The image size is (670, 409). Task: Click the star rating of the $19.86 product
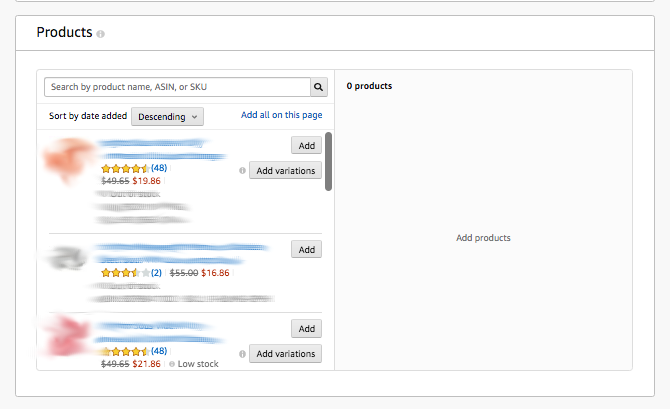point(125,168)
